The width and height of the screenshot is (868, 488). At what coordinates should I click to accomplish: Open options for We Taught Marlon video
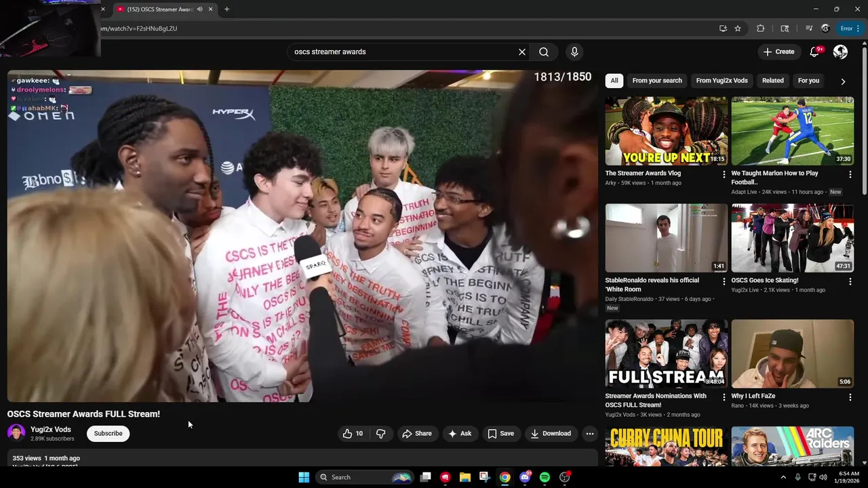click(x=850, y=174)
